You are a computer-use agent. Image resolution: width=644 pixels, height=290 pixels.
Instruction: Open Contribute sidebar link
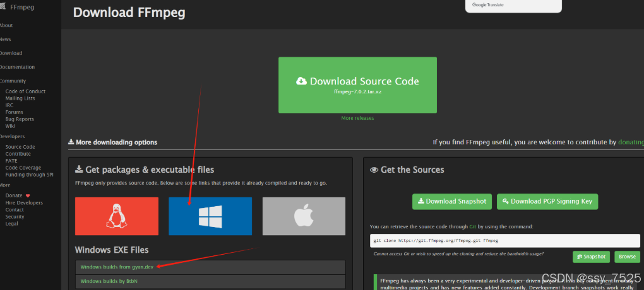(18, 154)
